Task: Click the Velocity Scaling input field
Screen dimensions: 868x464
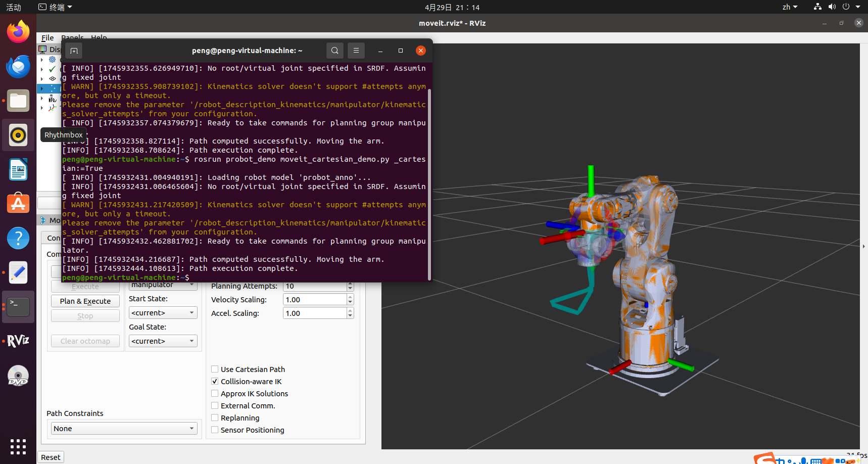Action: [315, 300]
